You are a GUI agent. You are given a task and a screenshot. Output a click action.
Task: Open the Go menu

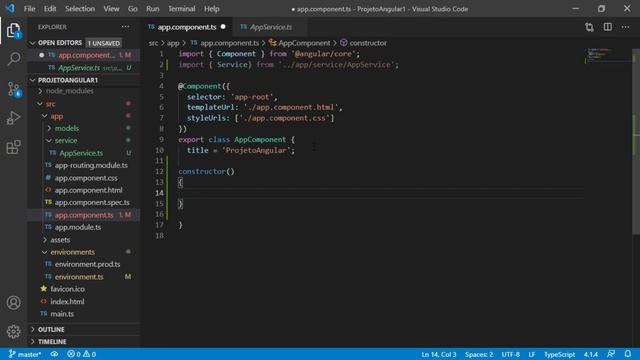pos(133,9)
